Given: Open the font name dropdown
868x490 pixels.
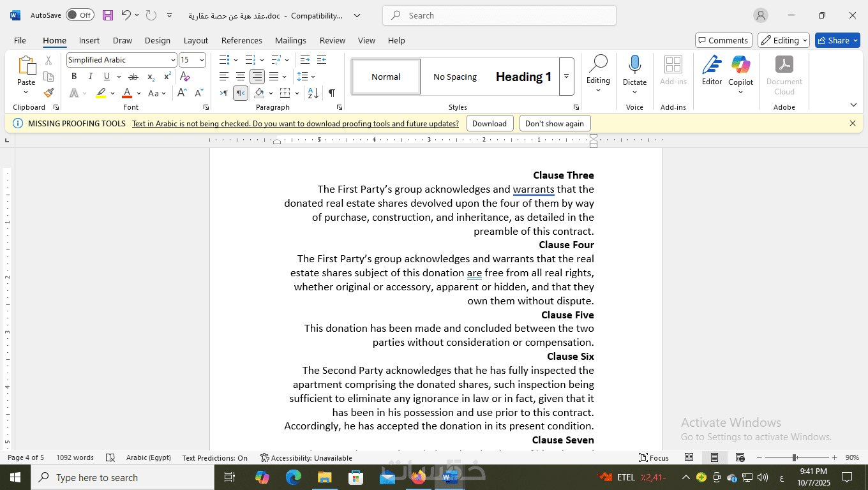Looking at the screenshot, I should coord(173,60).
